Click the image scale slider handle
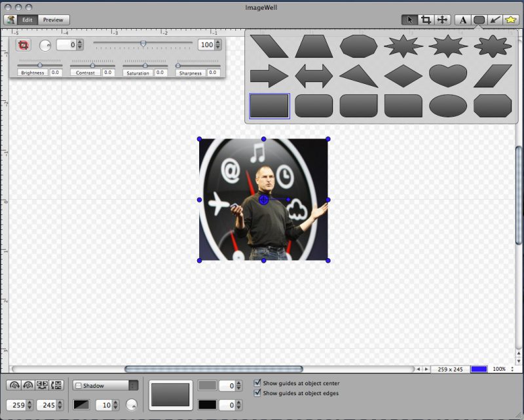524x420 pixels. tap(143, 43)
